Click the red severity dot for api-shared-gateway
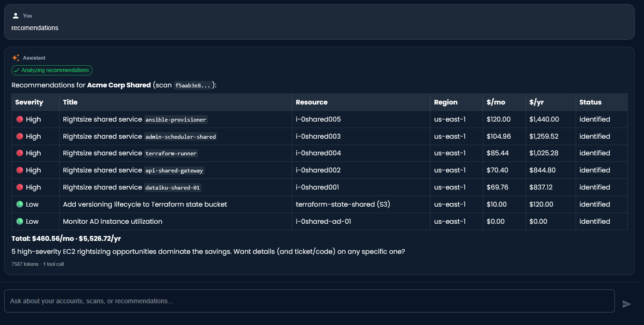Viewport: 644px width, 325px height. click(19, 170)
